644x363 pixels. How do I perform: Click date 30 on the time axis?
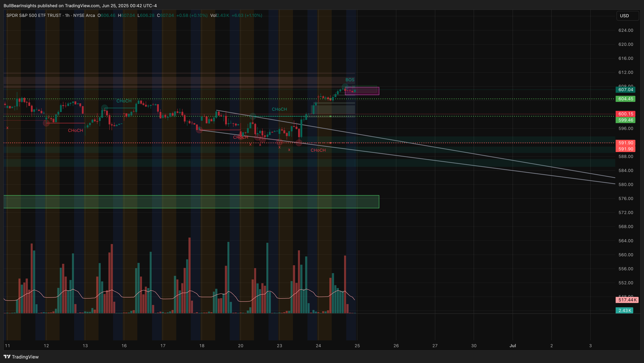[474, 346]
